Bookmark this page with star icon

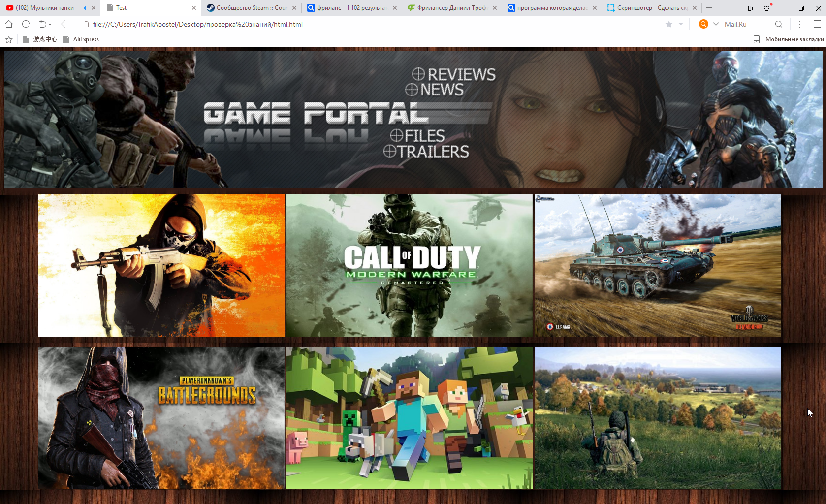coord(669,24)
